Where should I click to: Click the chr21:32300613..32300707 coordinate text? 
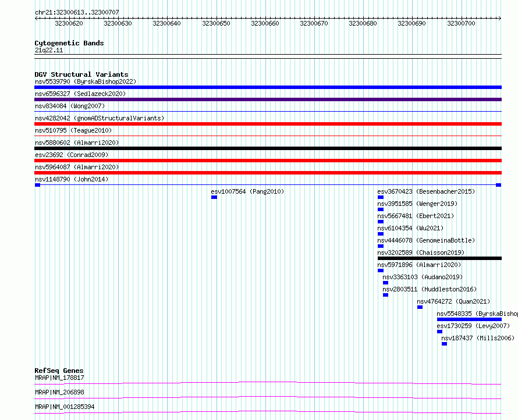(77, 13)
